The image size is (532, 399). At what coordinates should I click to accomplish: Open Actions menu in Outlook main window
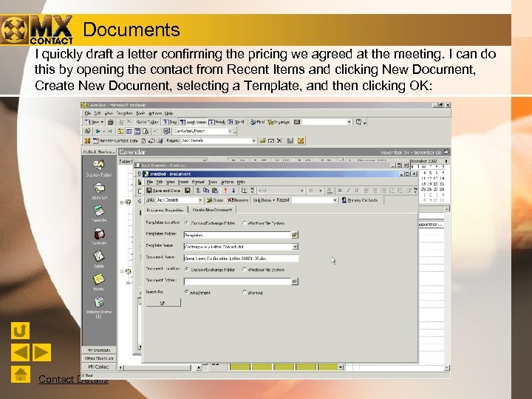[154, 113]
